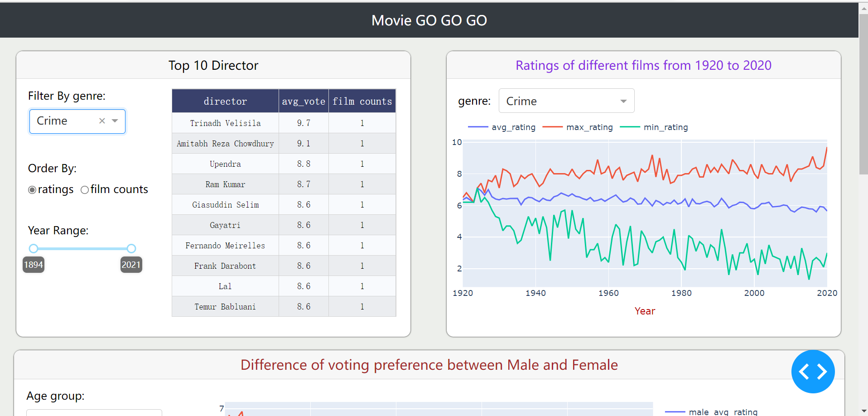The image size is (868, 416).
Task: Select the Frank Darabont table row
Action: [x=225, y=266]
